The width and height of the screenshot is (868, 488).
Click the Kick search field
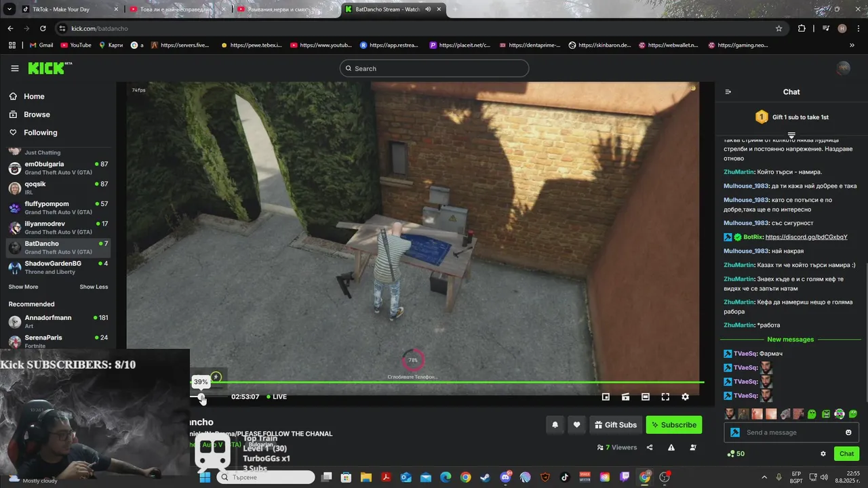[x=434, y=68]
